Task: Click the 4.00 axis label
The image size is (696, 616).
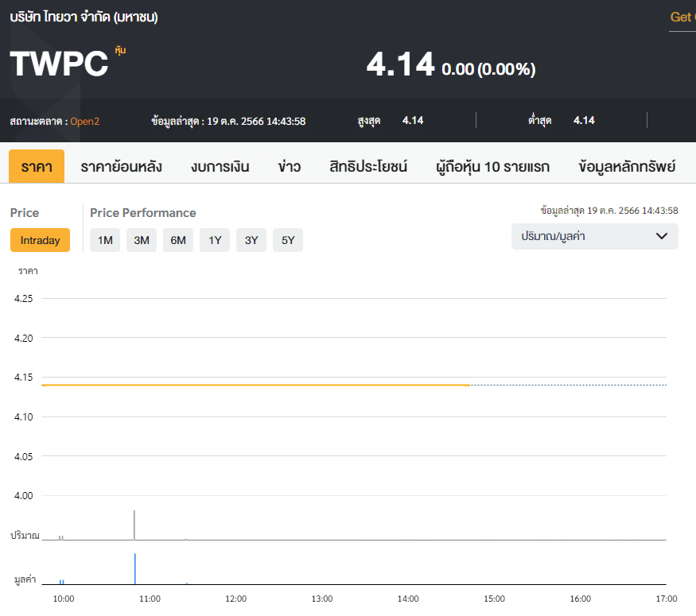Action: (24, 496)
